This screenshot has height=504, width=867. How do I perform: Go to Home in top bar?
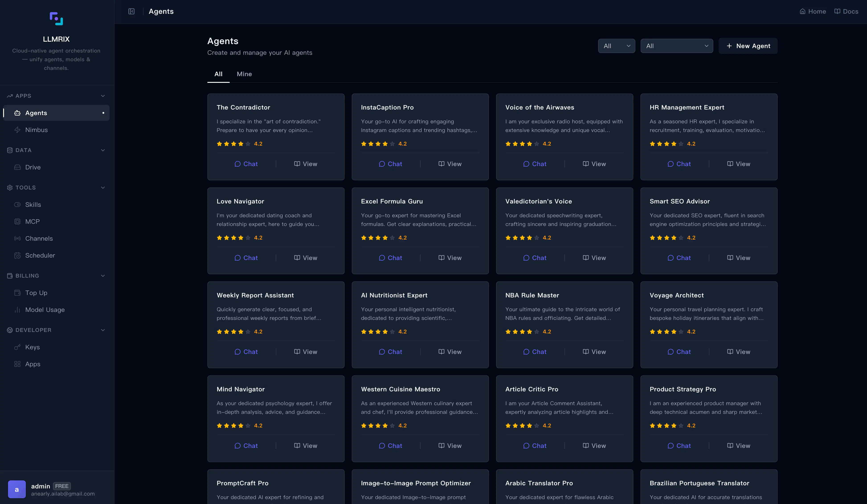[x=813, y=11]
